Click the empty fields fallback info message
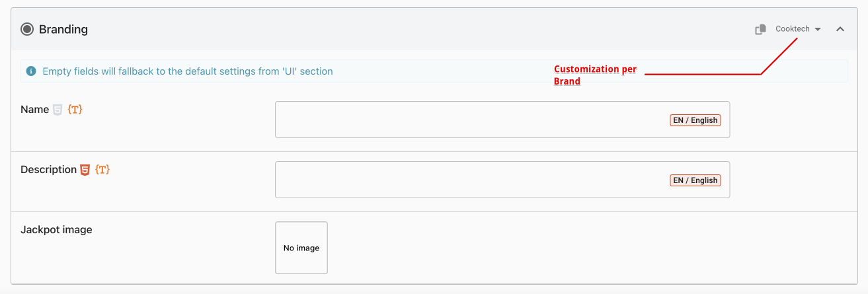Screen dimensions: 868x294 click(188, 71)
